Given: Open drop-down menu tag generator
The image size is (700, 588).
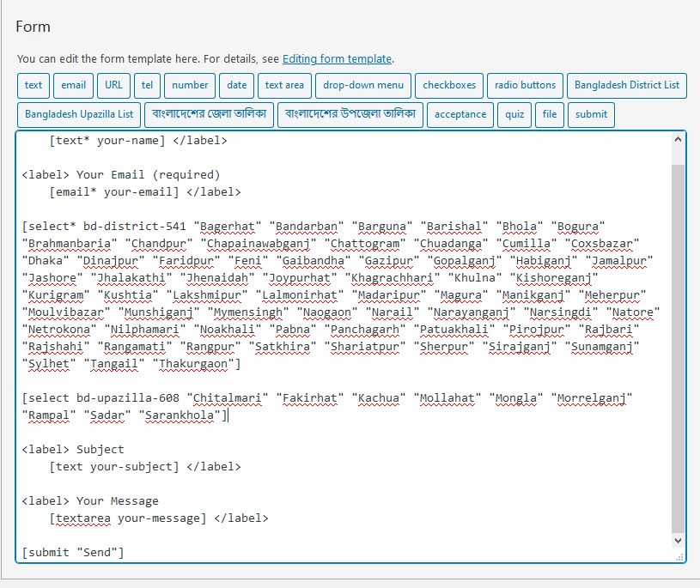Looking at the screenshot, I should (x=363, y=85).
